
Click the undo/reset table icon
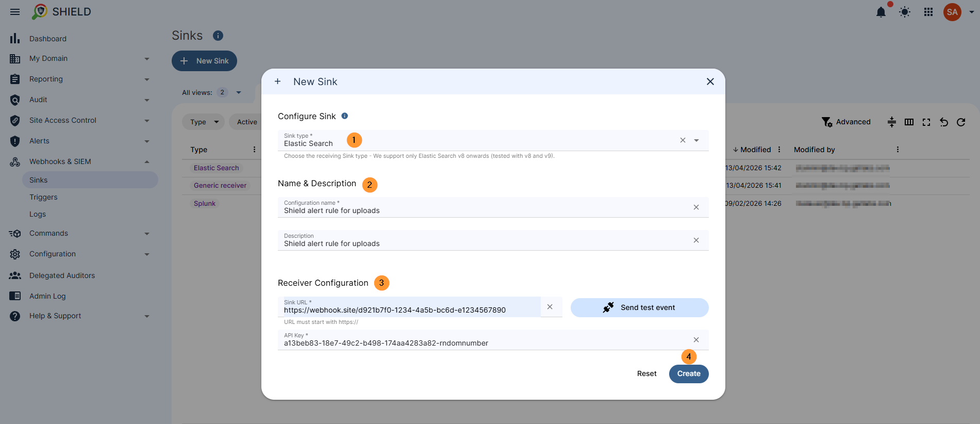coord(944,122)
